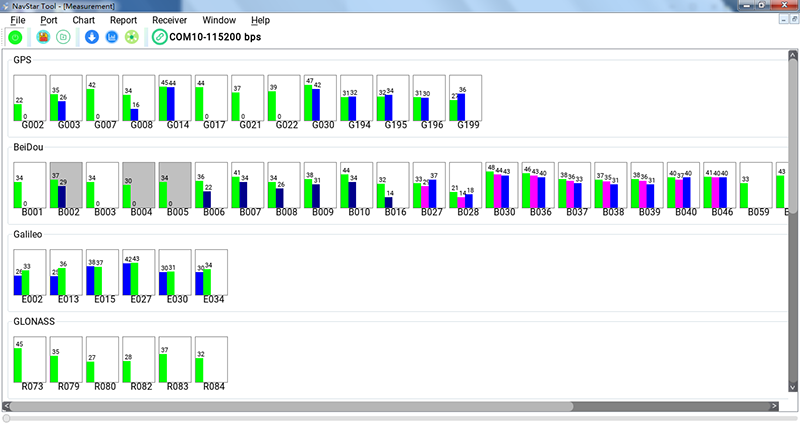Viewport: 800px width, 426px height.
Task: Open the File menu
Action: pyautogui.click(x=18, y=20)
